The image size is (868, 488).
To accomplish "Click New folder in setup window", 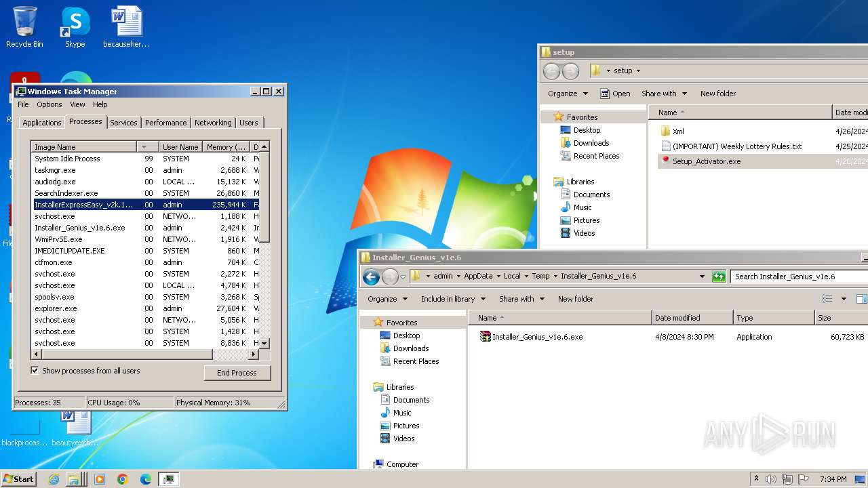I will (x=718, y=94).
